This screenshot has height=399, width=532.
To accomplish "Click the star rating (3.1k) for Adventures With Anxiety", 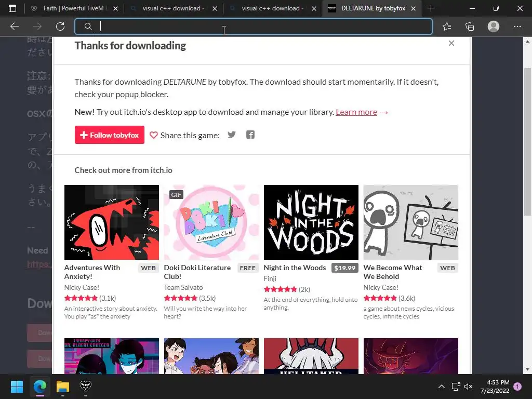I will tap(90, 298).
